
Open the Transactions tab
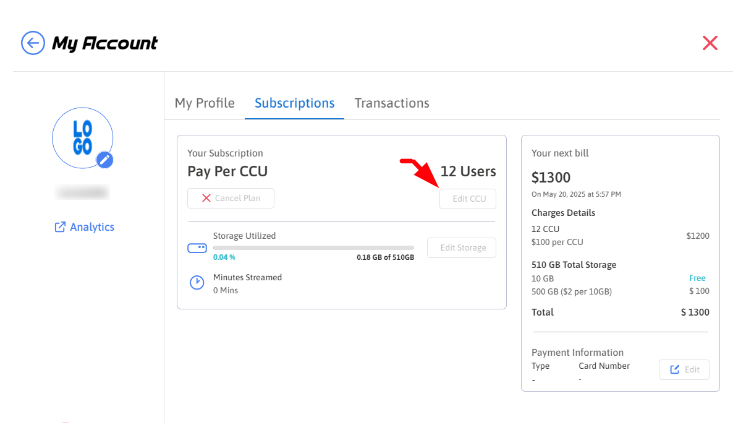[x=391, y=103]
